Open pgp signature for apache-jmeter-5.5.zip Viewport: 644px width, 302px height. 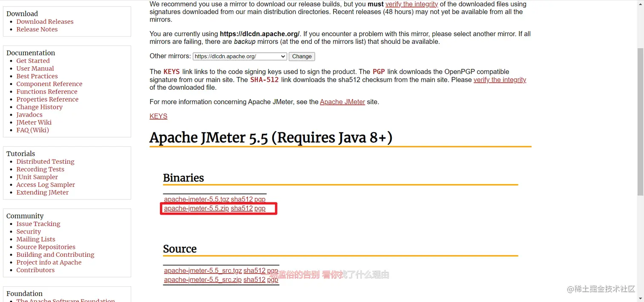tap(260, 208)
